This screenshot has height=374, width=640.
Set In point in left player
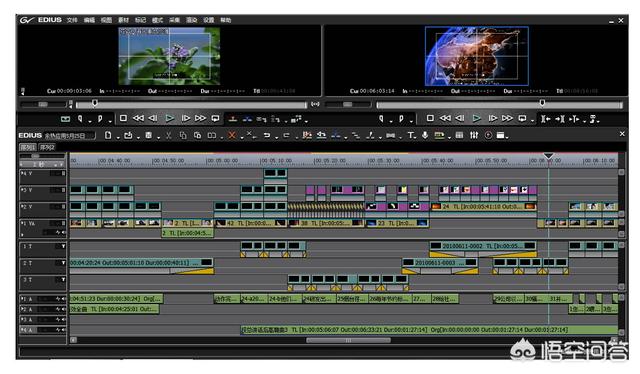[80, 119]
